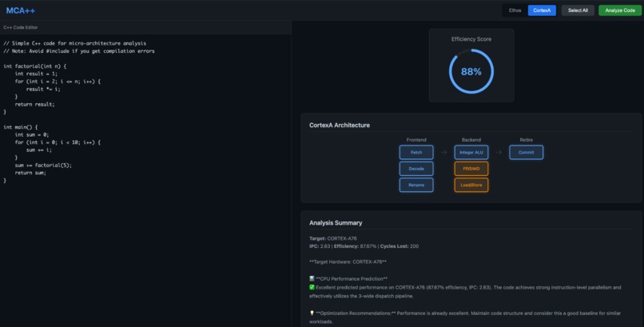Click the CortexA Architecture heading

(x=340, y=126)
